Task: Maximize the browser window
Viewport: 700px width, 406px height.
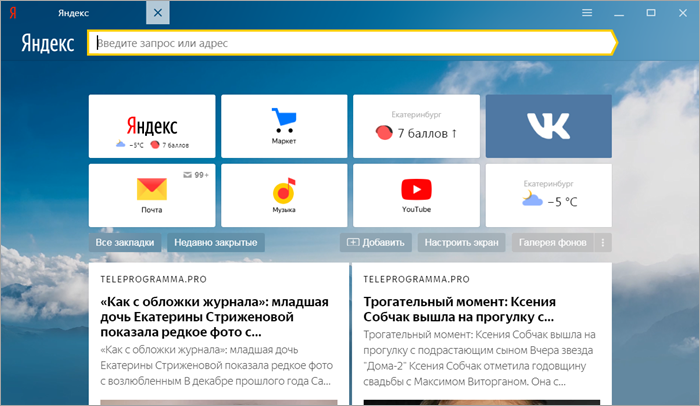Action: tap(651, 13)
